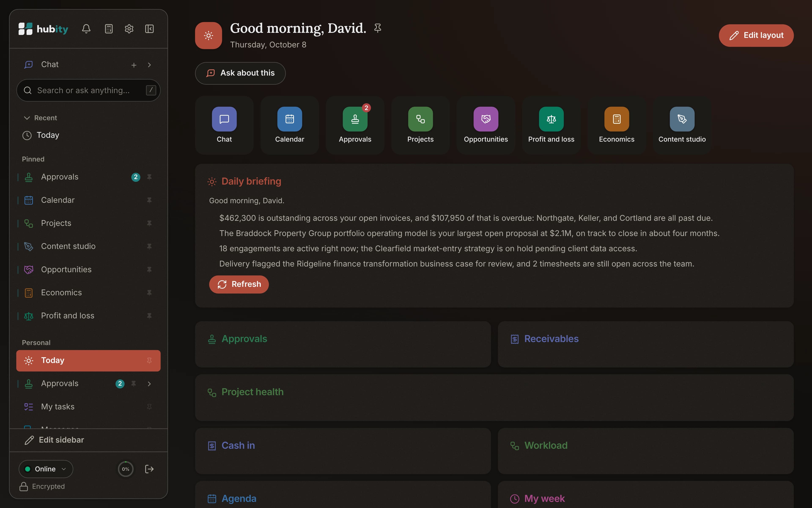
Task: Click Edit sidebar button
Action: (55, 440)
